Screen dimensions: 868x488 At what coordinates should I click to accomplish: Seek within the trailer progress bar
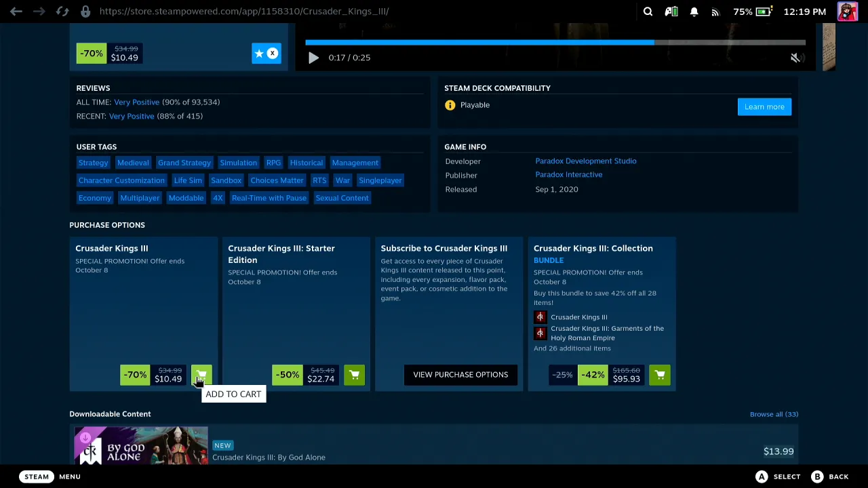[x=555, y=42]
